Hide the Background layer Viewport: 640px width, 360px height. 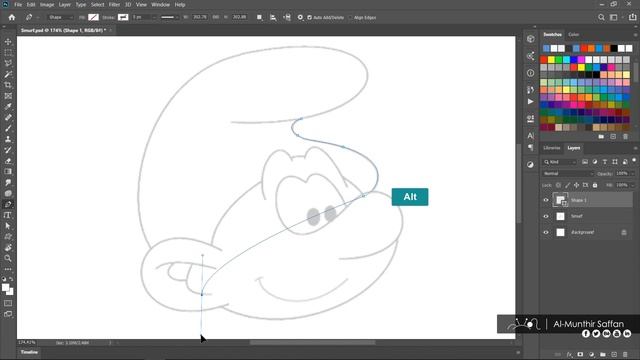546,232
